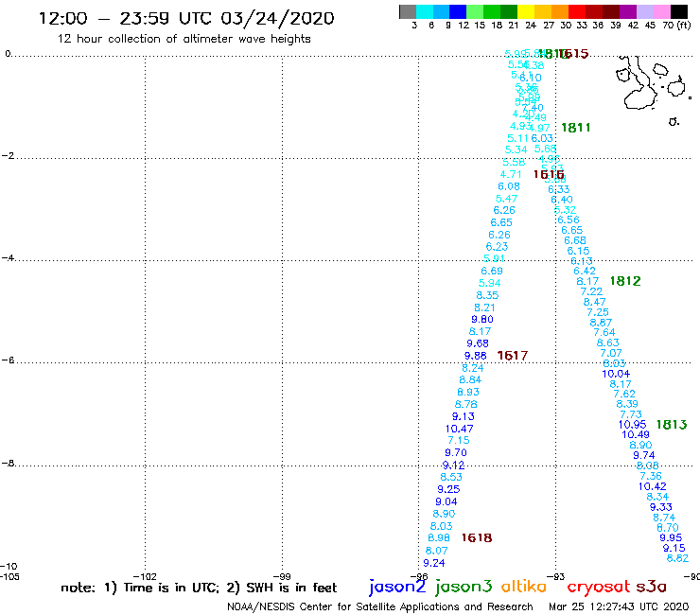Viewport: 700px width, 615px height.
Task: Click the wave height value 7.22
Action: pyautogui.click(x=591, y=291)
